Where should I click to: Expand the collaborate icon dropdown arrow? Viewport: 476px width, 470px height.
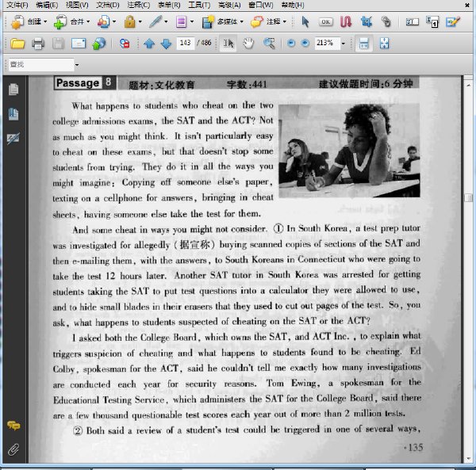[114, 22]
